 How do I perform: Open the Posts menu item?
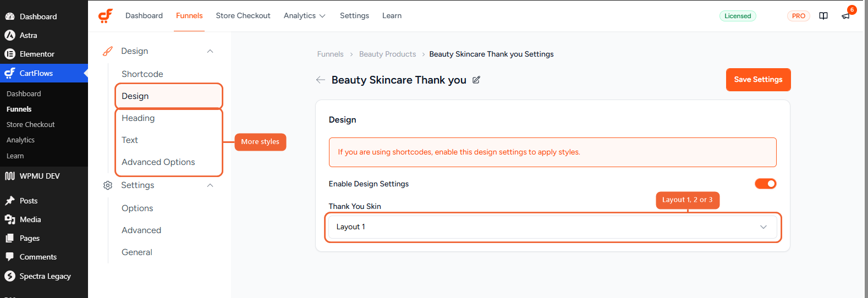[x=44, y=201]
